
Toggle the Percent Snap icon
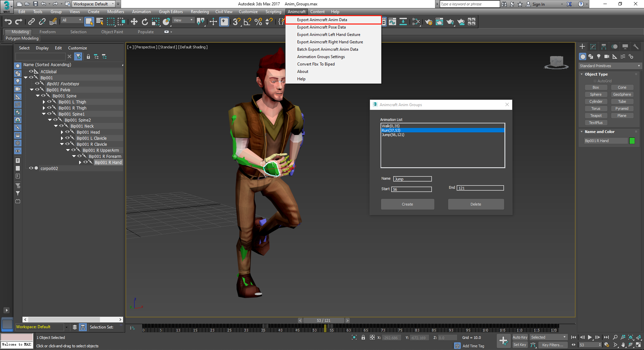click(258, 22)
